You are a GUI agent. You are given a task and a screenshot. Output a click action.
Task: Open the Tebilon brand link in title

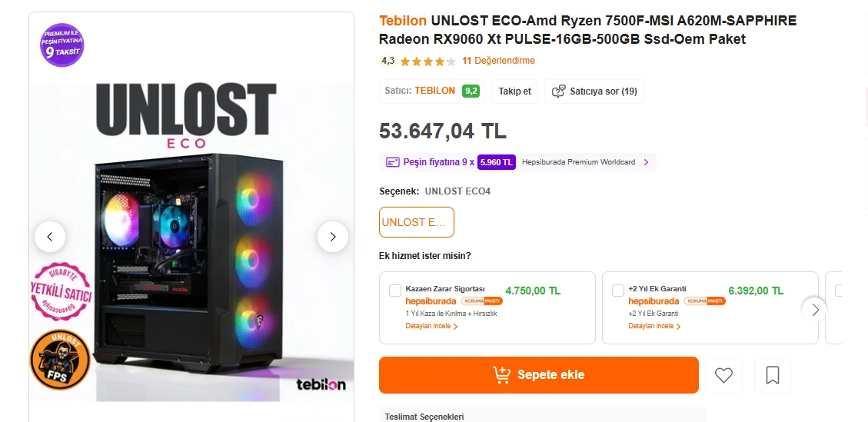(x=403, y=20)
